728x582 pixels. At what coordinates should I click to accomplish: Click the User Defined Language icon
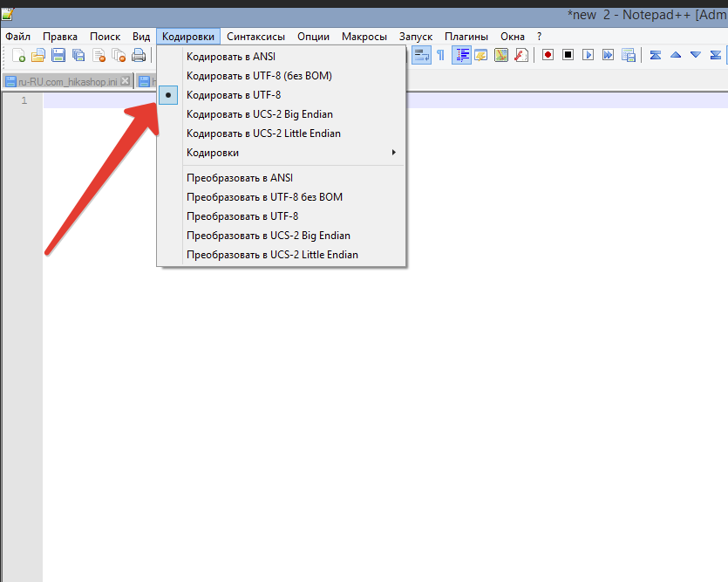click(481, 55)
